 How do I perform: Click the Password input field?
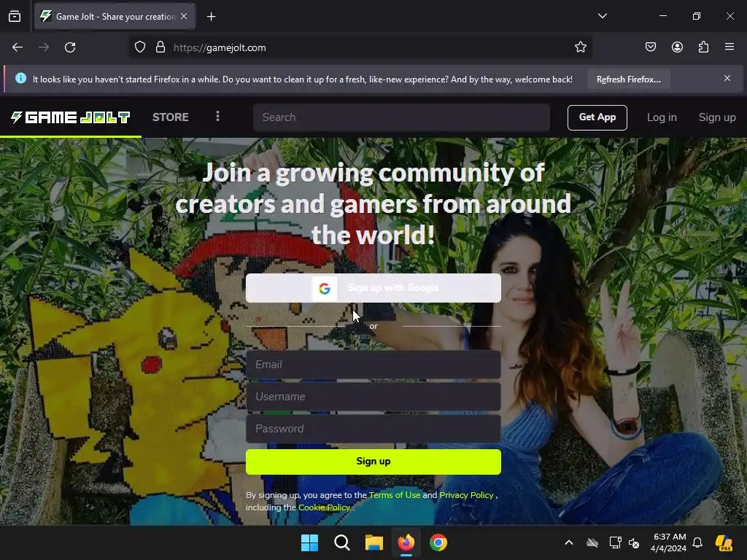(373, 429)
